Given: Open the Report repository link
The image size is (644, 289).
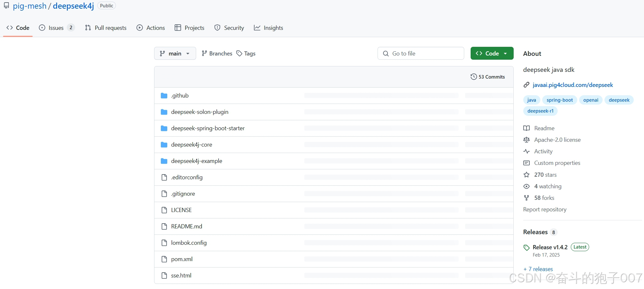Looking at the screenshot, I should pyautogui.click(x=545, y=209).
